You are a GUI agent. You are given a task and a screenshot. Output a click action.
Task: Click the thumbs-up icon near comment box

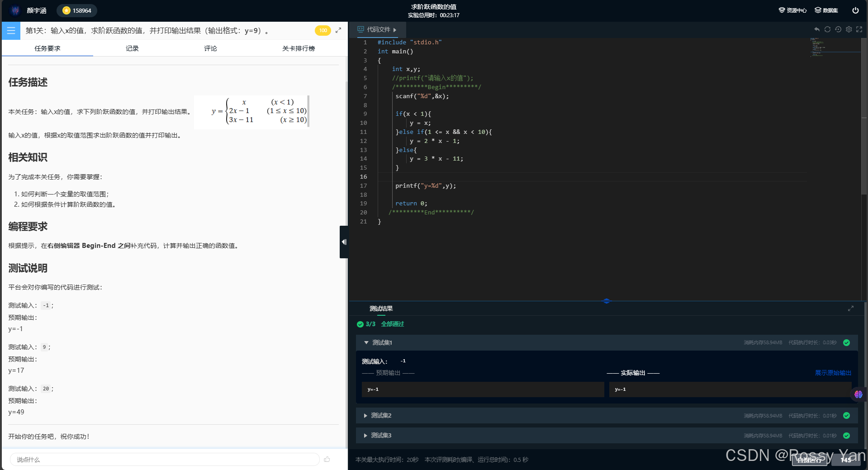(x=327, y=460)
